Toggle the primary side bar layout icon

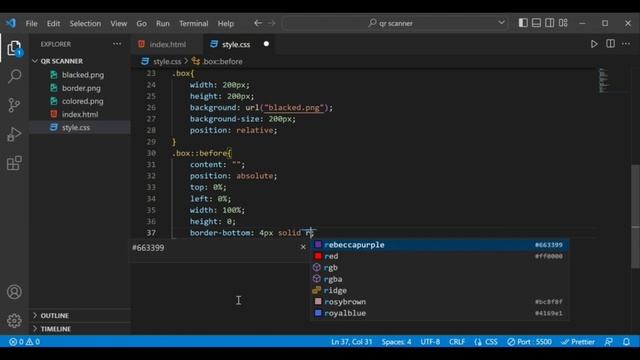(x=523, y=23)
